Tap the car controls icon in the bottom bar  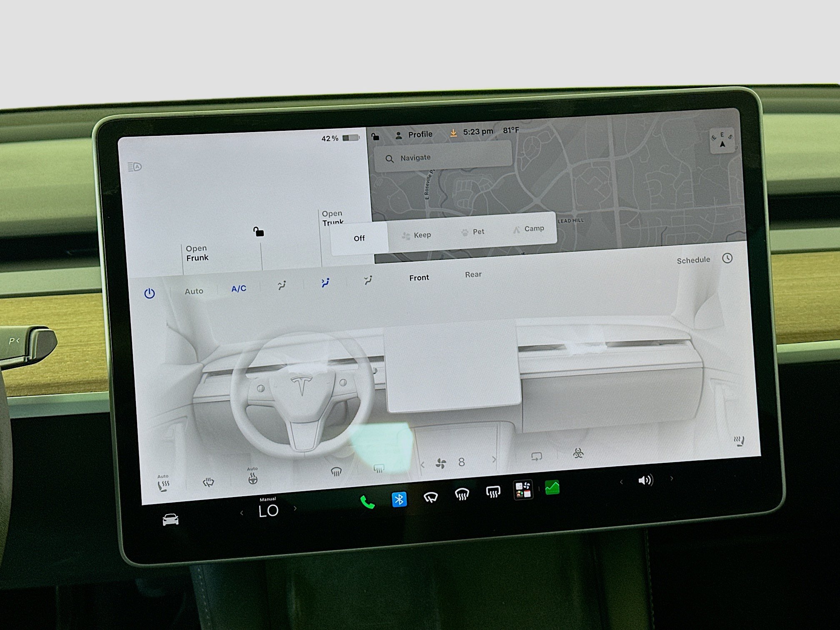[x=170, y=520]
